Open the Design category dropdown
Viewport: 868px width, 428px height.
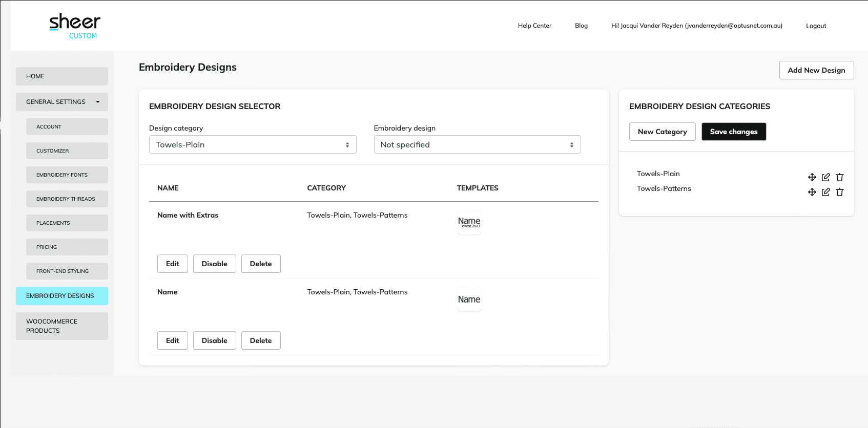[x=253, y=144]
